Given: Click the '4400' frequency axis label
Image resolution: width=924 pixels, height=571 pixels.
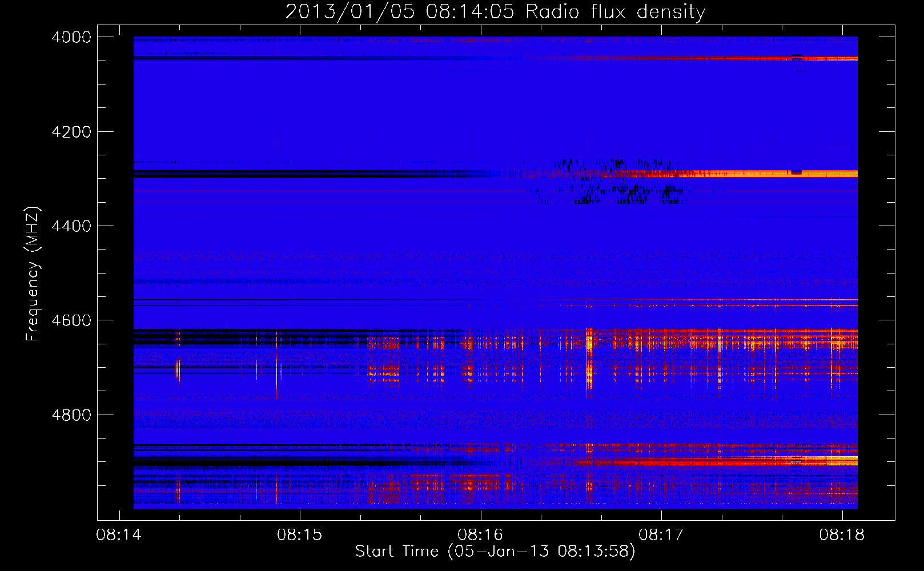Looking at the screenshot, I should pos(71,226).
